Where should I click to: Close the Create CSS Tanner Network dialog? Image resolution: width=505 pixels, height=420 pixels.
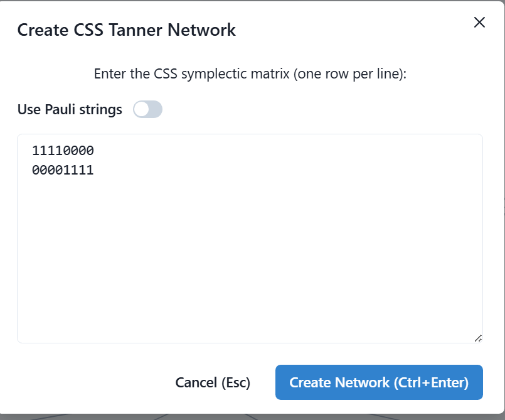[x=479, y=23]
